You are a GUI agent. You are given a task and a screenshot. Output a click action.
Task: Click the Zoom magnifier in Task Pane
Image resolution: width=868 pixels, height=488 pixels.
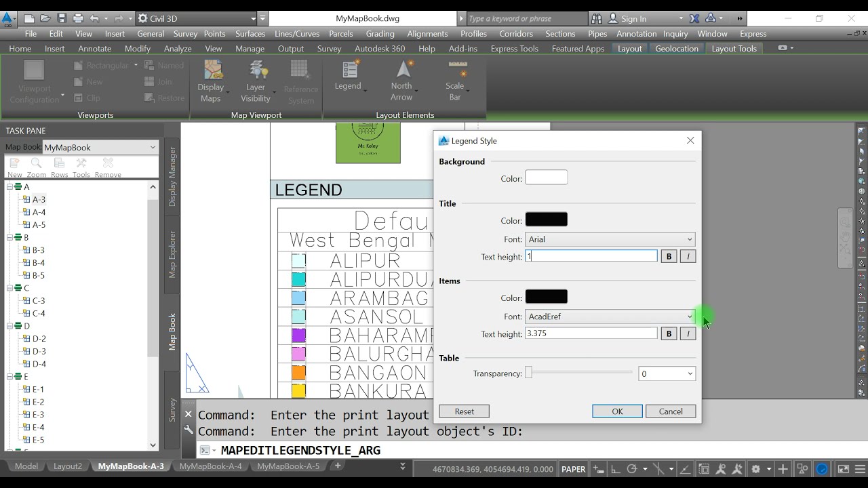pyautogui.click(x=37, y=167)
